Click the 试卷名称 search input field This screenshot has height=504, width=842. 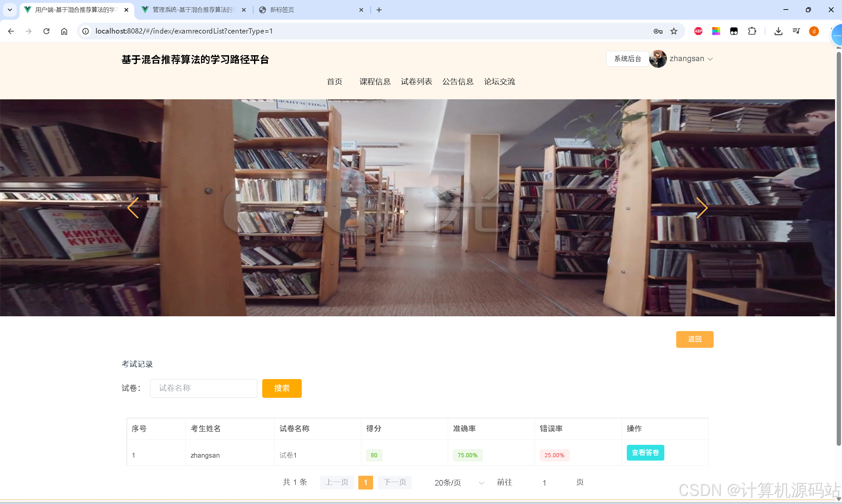click(203, 388)
